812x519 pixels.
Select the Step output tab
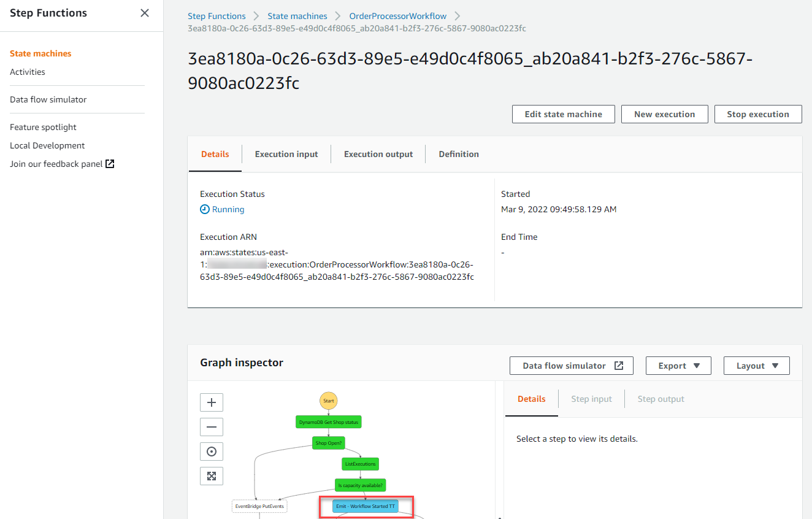pyautogui.click(x=661, y=399)
